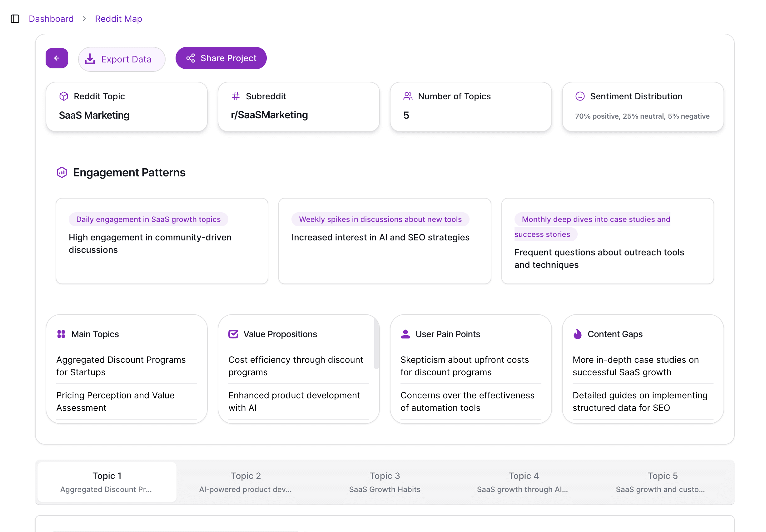Select the Daily engagement in SaaS growth tag
766x532 pixels.
pyautogui.click(x=148, y=219)
